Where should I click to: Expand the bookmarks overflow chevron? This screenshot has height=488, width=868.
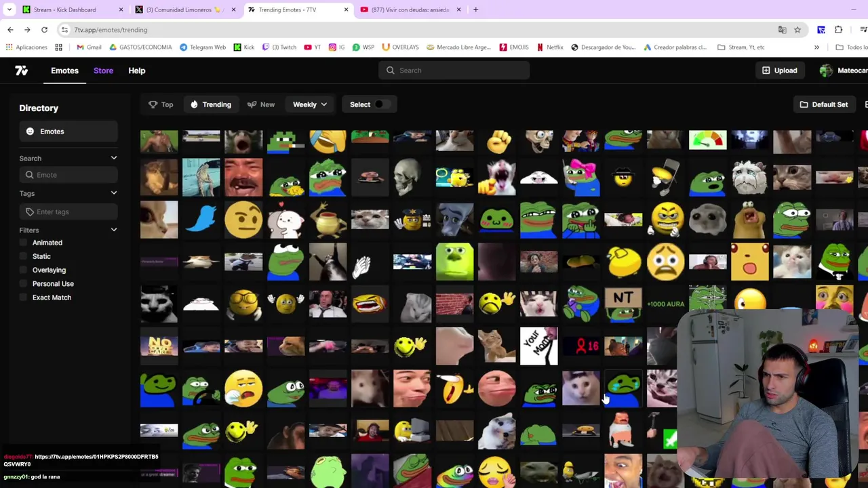click(x=816, y=47)
